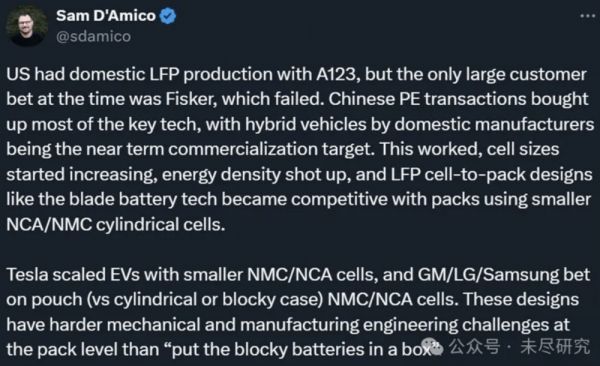The width and height of the screenshot is (600, 366).
Task: Open the Sam D'Amico display name link
Action: (x=106, y=16)
